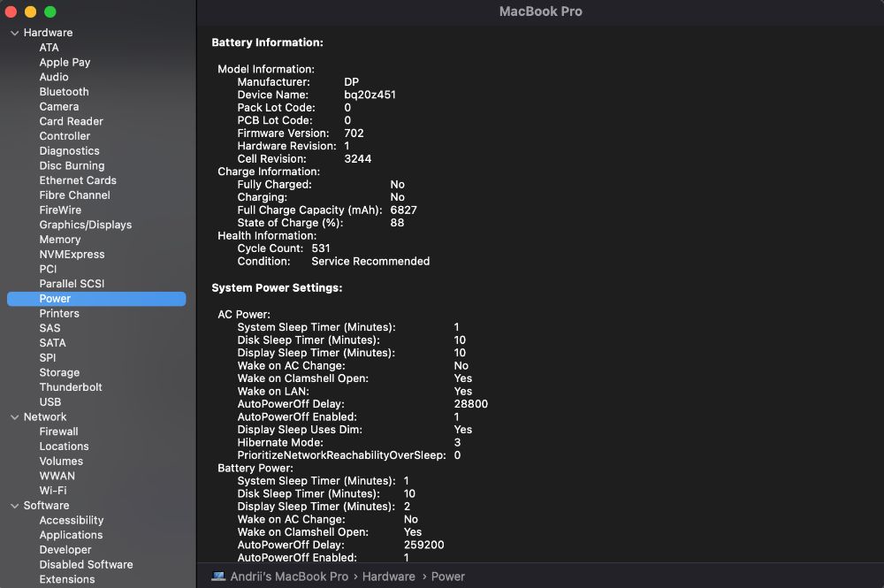This screenshot has width=884, height=588.
Task: Click the Battery Information heading
Action: tap(267, 42)
